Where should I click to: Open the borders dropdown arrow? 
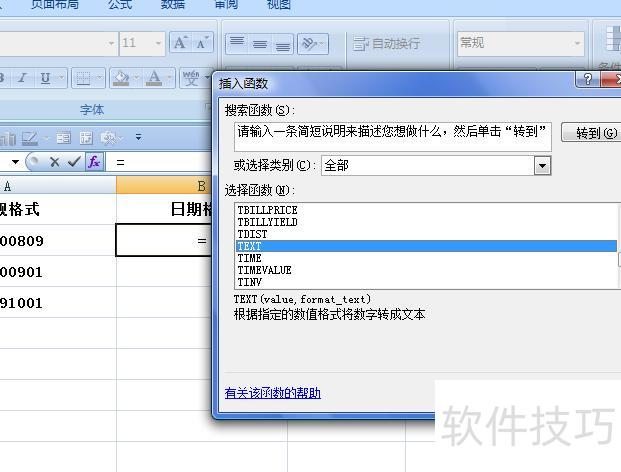click(99, 78)
